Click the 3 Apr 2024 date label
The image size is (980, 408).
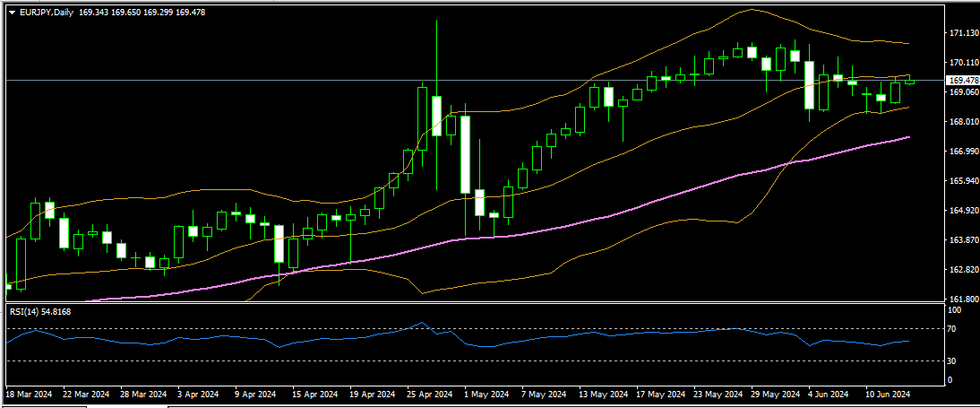pyautogui.click(x=197, y=395)
